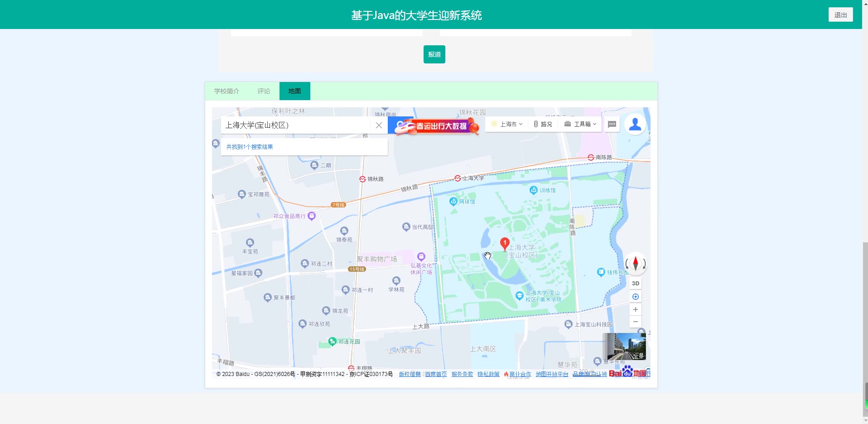
Task: Zoom in with the plus button
Action: [636, 309]
